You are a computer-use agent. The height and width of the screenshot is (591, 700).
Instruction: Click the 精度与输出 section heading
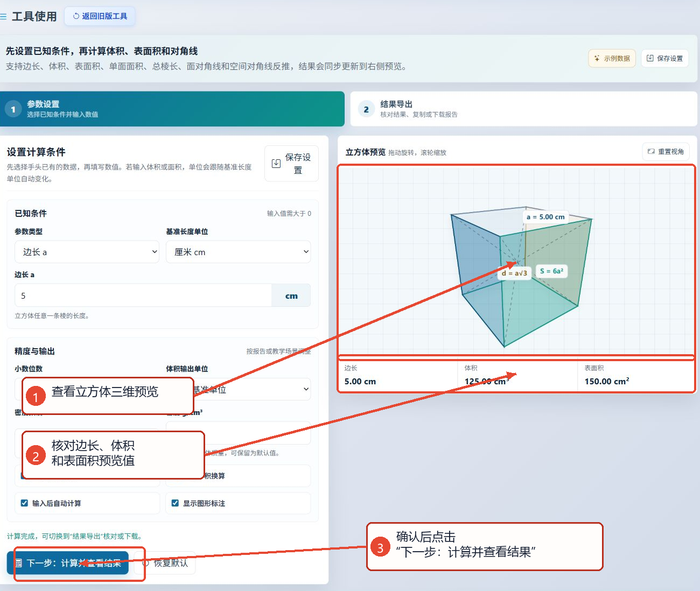pos(34,351)
